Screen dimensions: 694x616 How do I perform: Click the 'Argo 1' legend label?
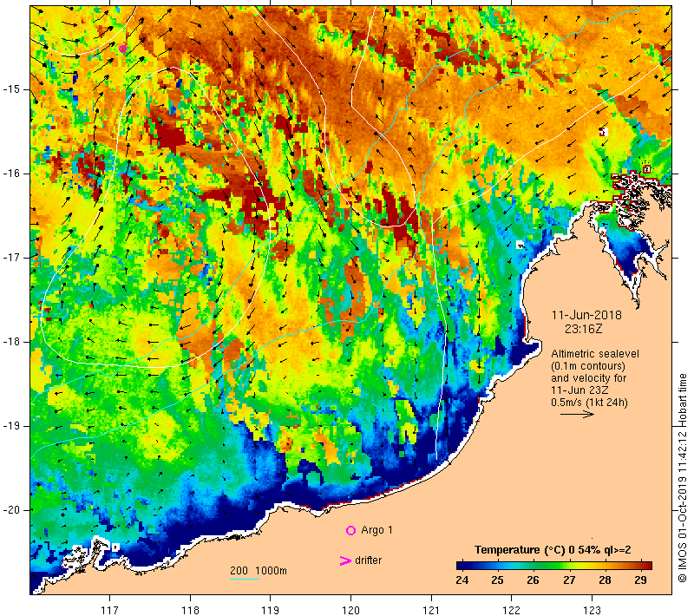click(x=376, y=530)
